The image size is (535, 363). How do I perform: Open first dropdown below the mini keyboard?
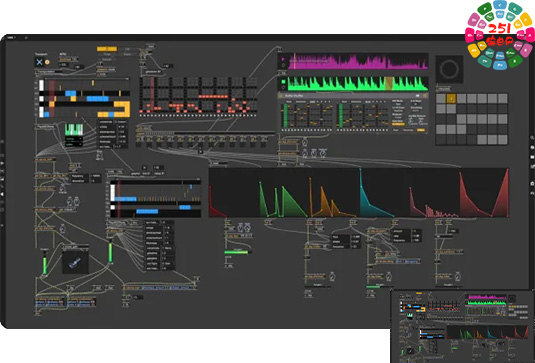(74, 139)
